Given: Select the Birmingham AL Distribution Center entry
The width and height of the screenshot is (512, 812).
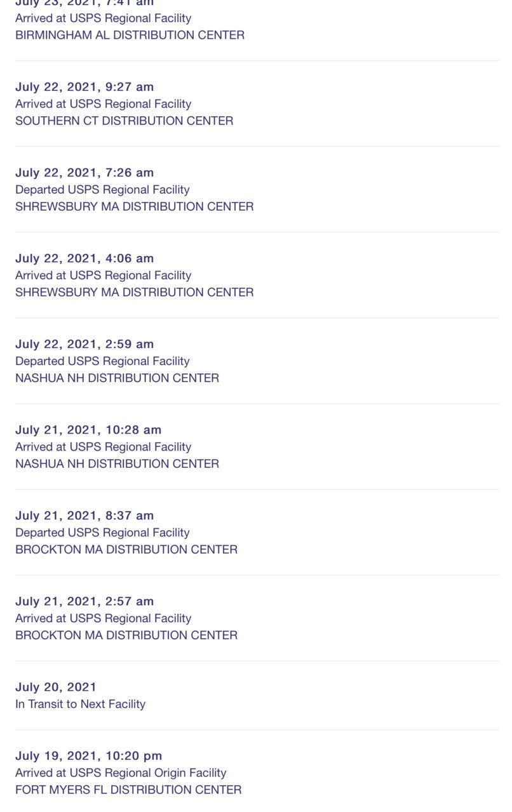Looking at the screenshot, I should pyautogui.click(x=130, y=35).
